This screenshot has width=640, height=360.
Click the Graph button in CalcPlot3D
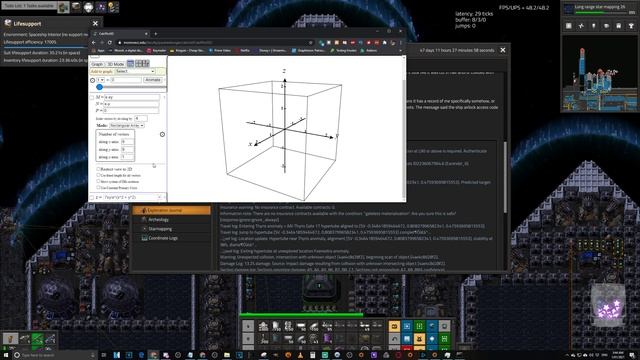point(97,64)
